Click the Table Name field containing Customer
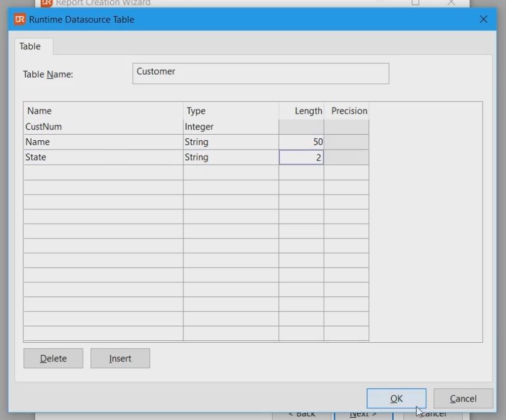The image size is (506, 420). tap(261, 73)
